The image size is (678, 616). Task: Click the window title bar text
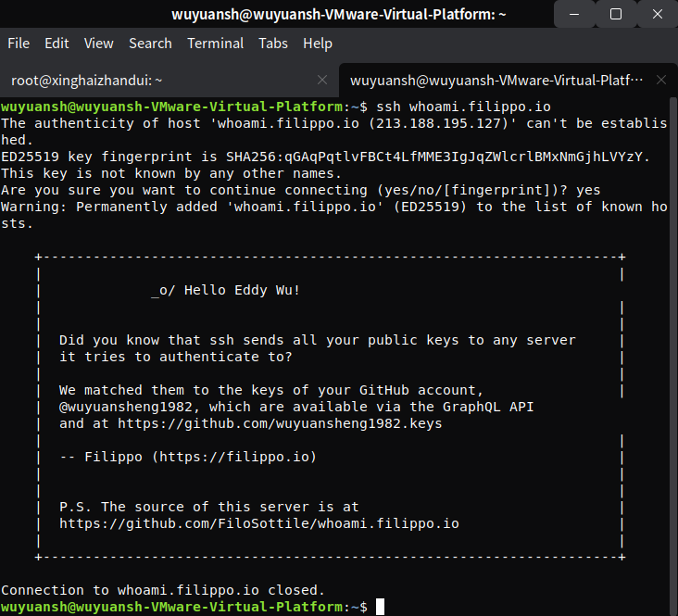point(338,14)
